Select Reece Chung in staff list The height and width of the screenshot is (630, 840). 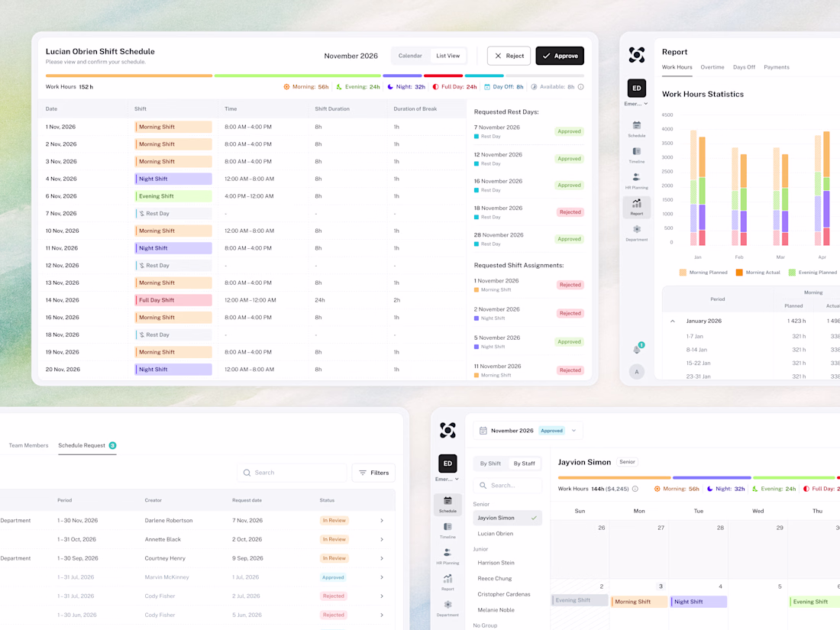[x=495, y=579]
